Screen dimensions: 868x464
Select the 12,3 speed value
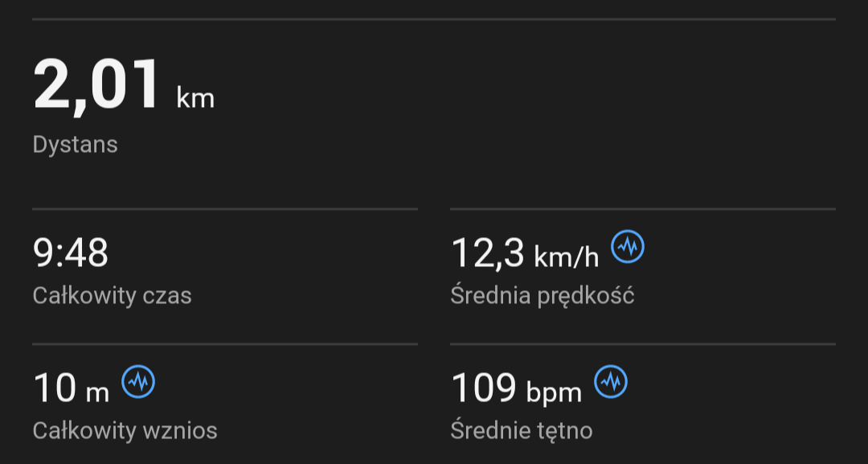488,253
